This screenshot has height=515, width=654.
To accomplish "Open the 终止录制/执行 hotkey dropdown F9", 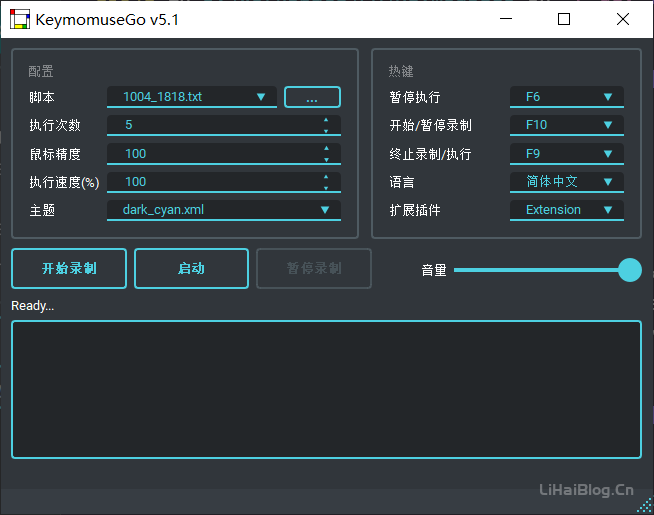I will click(567, 154).
